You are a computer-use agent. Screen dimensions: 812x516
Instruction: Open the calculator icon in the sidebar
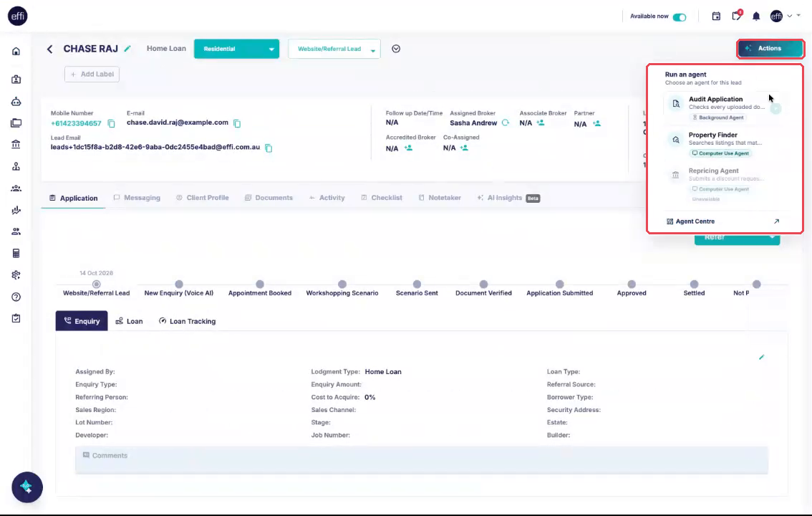[16, 253]
